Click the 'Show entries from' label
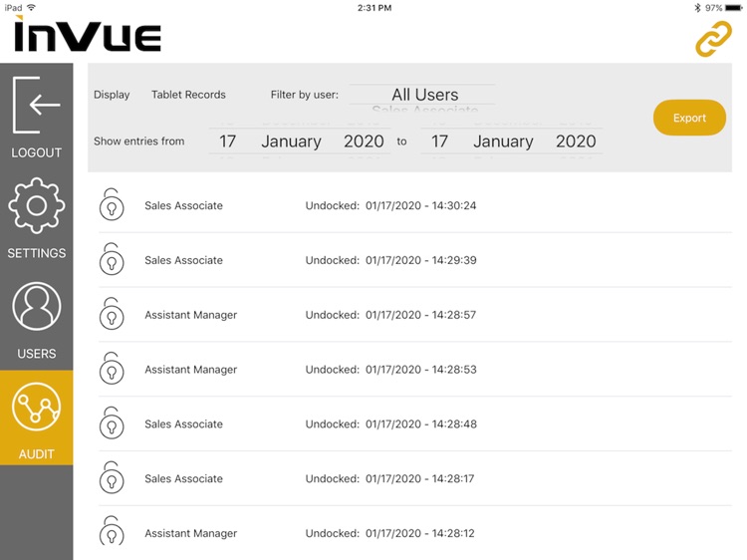747x560 pixels. (139, 141)
